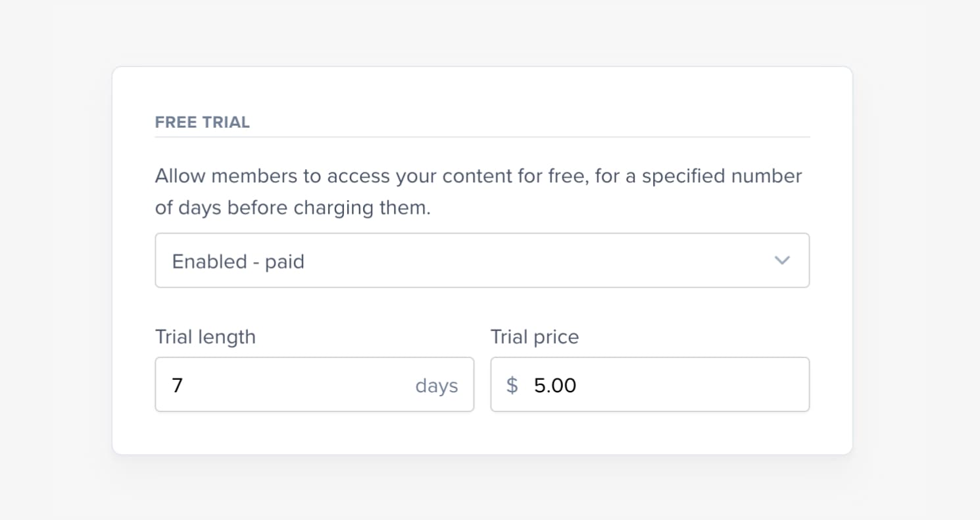The width and height of the screenshot is (980, 520).
Task: Click the Trial price label
Action: point(534,336)
